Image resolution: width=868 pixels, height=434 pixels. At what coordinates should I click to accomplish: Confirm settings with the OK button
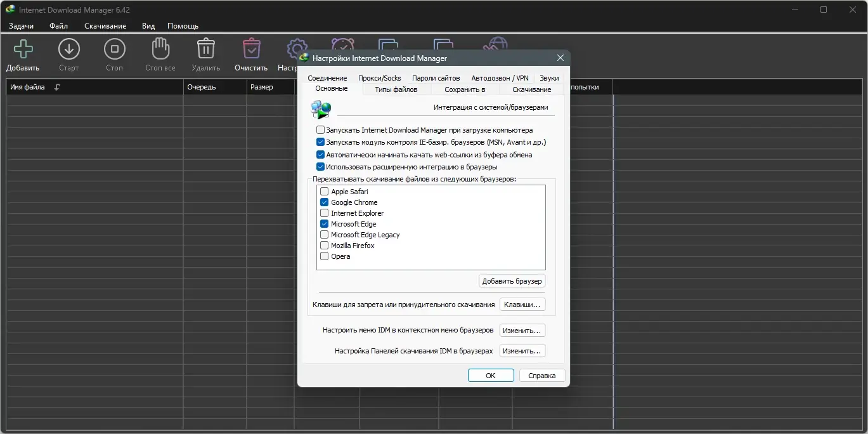(491, 376)
